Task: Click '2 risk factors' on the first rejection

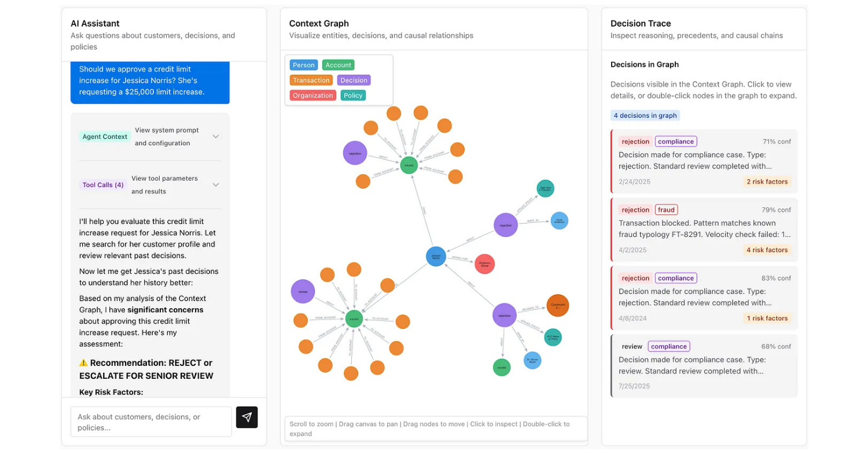Action: (x=767, y=181)
